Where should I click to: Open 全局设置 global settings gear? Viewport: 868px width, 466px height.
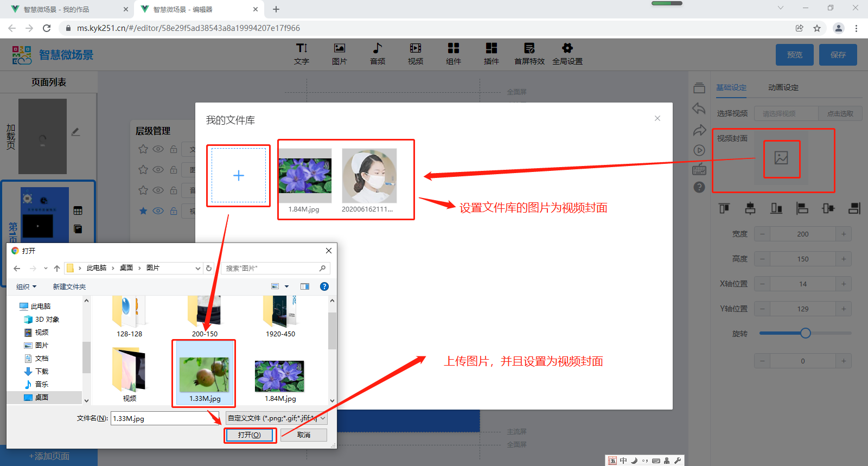[x=567, y=54]
